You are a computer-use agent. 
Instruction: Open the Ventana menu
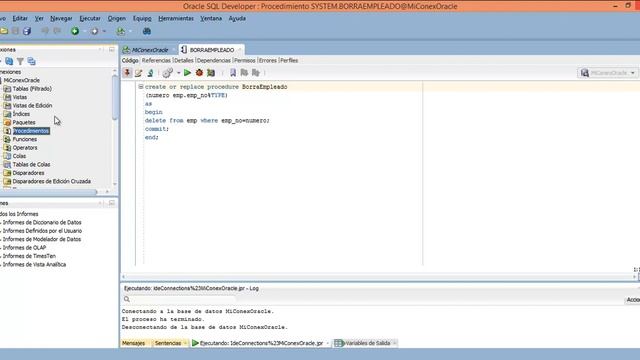(x=211, y=18)
